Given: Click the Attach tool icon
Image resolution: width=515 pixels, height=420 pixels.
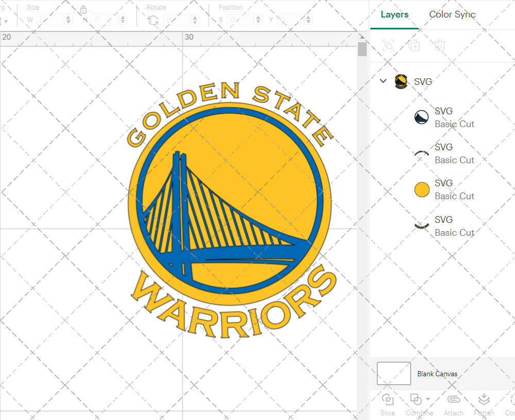Looking at the screenshot, I should (454, 399).
